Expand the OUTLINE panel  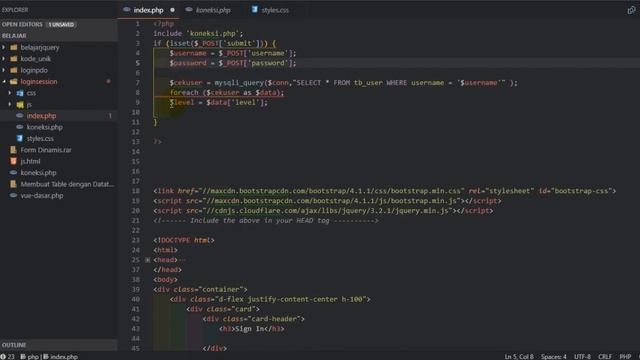point(59,345)
